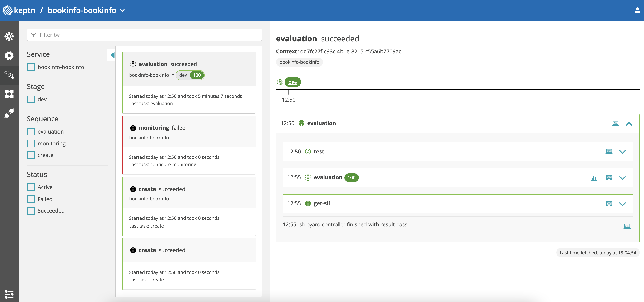Enable the Failed status filter
The width and height of the screenshot is (644, 302).
tap(31, 199)
